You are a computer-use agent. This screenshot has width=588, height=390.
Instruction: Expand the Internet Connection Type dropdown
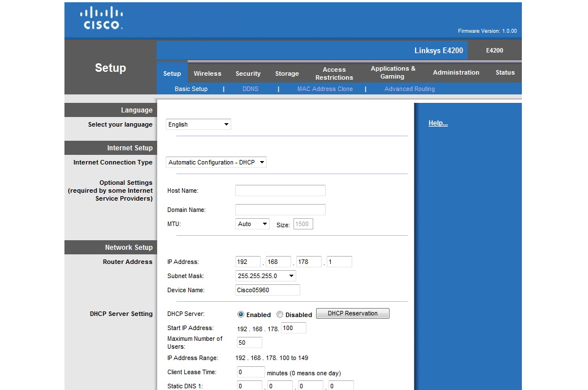216,162
